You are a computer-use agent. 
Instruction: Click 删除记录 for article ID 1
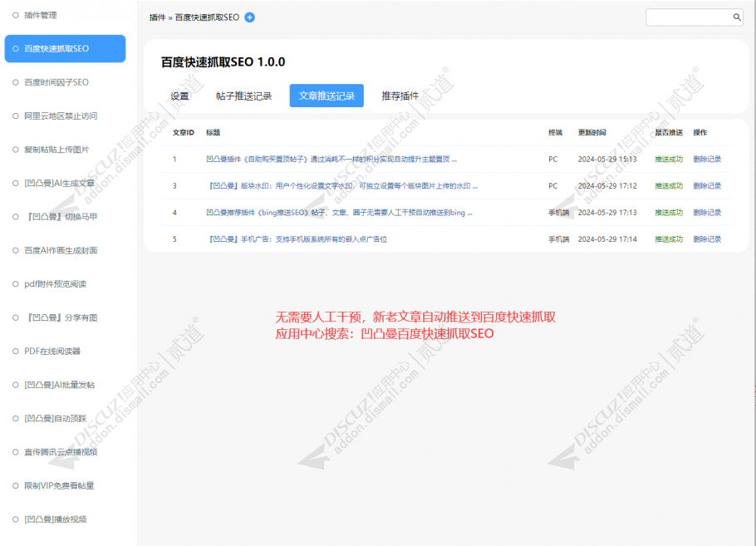tap(707, 160)
